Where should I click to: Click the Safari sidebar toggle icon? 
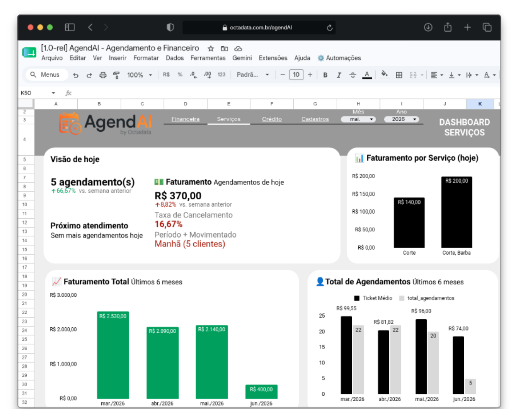[70, 27]
